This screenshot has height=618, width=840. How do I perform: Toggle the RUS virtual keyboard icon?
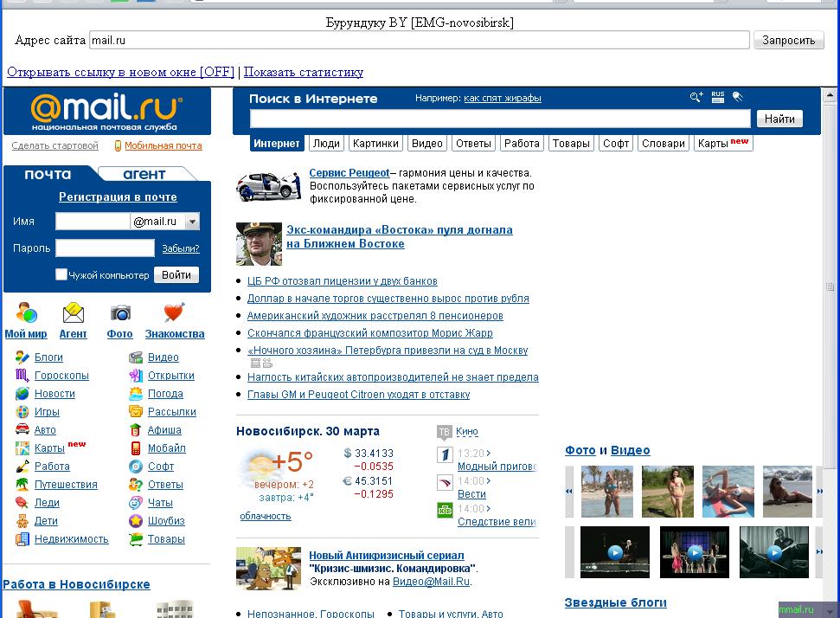(x=718, y=97)
